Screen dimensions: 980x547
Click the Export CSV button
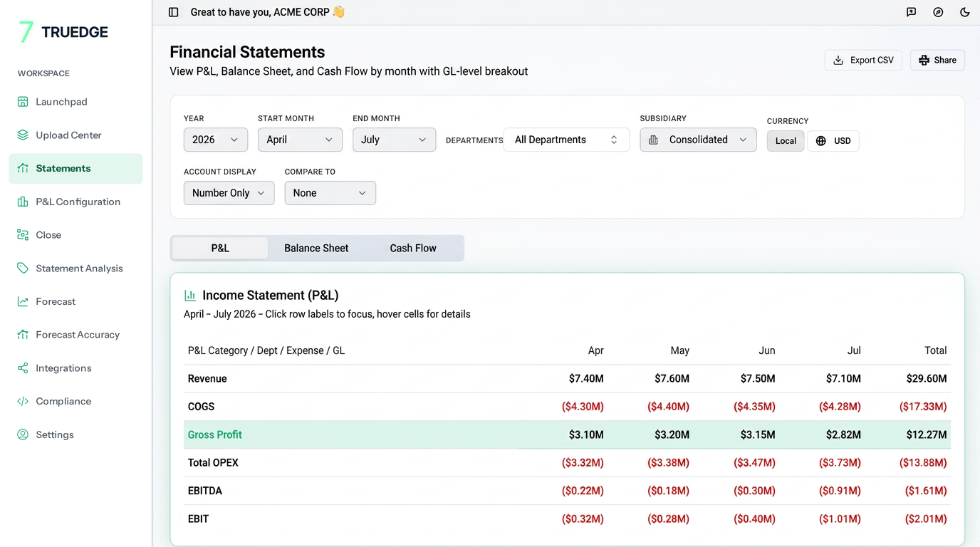pos(863,60)
